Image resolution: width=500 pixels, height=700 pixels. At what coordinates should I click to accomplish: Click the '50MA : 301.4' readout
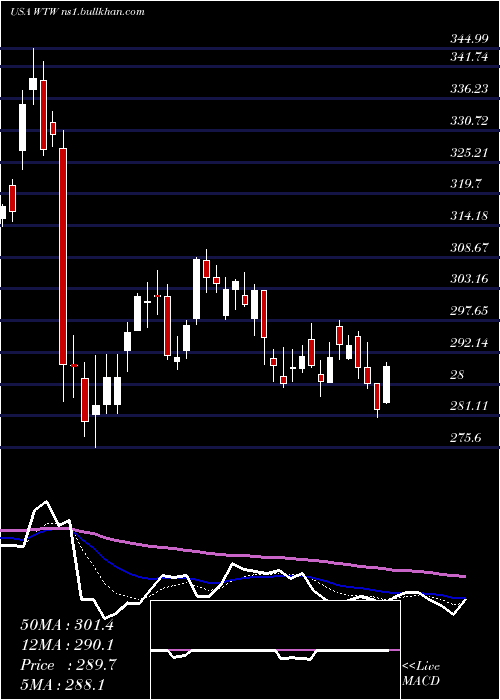[67, 625]
